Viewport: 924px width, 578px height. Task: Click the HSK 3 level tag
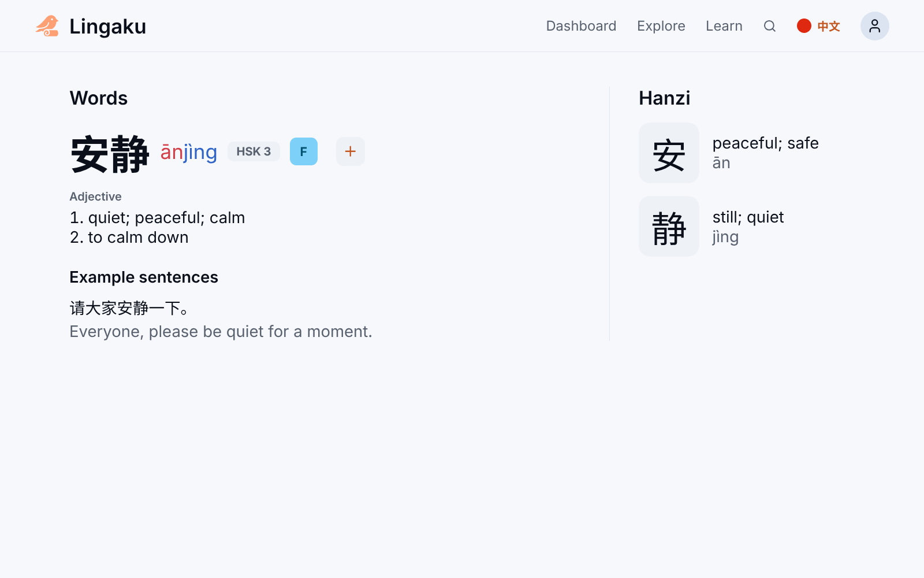(254, 151)
